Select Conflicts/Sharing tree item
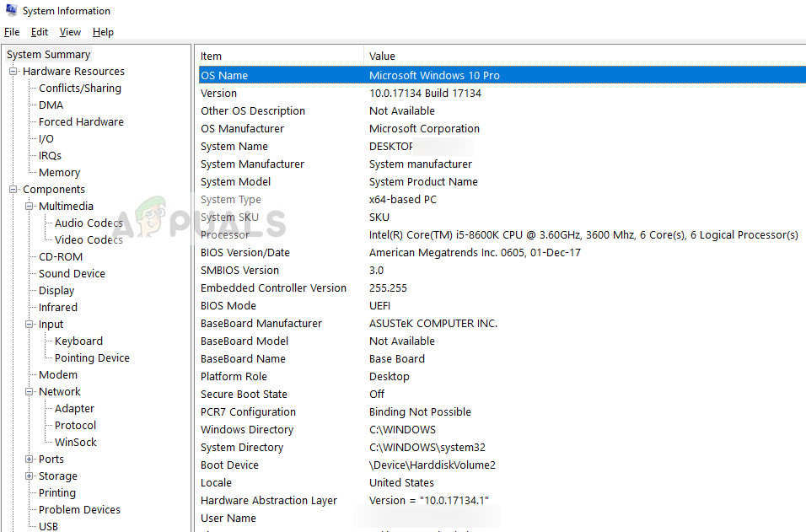Screen dimensions: 806x532 80,89
